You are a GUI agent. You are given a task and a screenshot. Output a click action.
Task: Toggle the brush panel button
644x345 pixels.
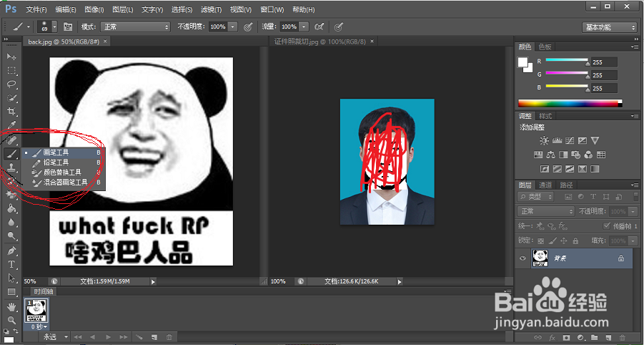point(68,27)
